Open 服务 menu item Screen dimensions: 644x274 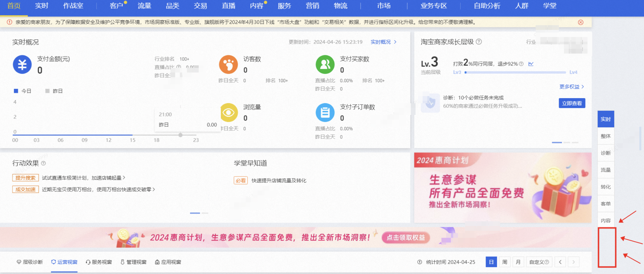[x=284, y=6]
